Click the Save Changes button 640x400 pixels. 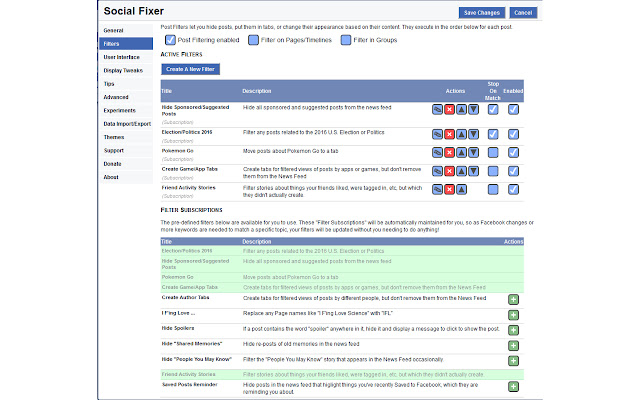click(x=482, y=12)
